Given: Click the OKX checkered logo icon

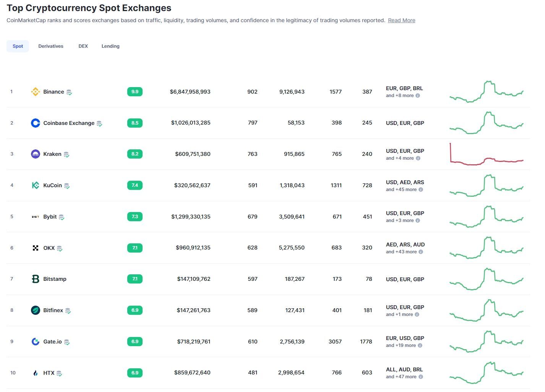Looking at the screenshot, I should (35, 248).
